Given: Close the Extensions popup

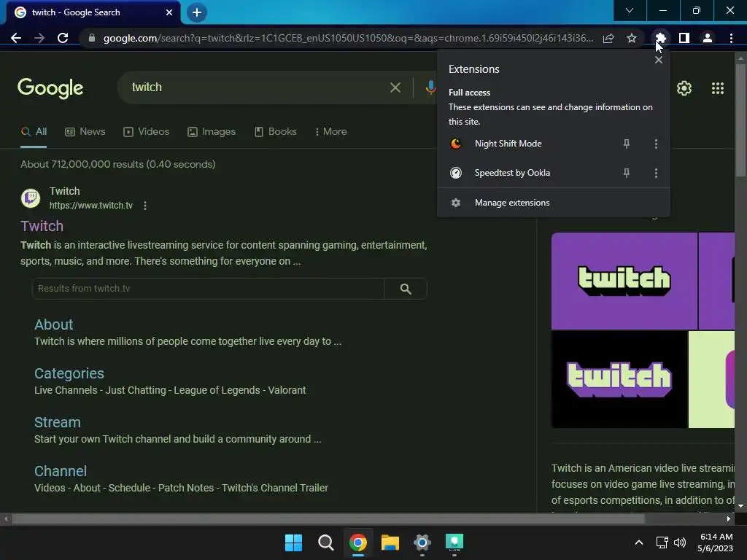Looking at the screenshot, I should point(659,60).
